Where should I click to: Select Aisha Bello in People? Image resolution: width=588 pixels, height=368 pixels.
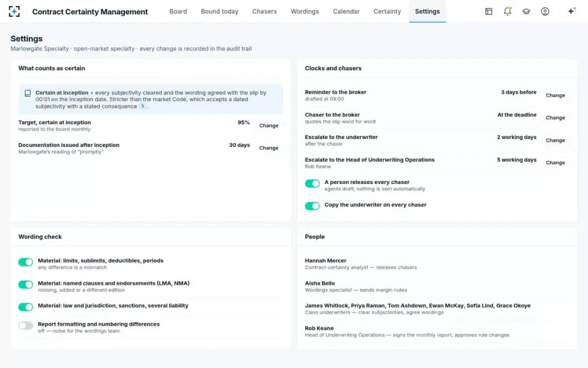click(x=320, y=283)
